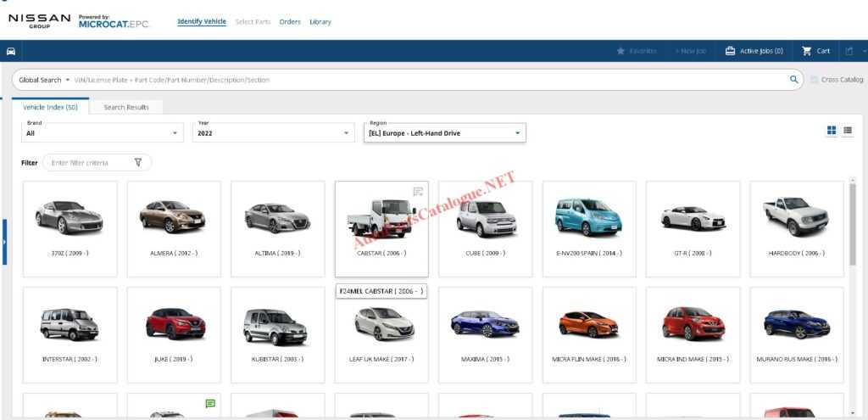The width and height of the screenshot is (868, 420).
Task: Open Identify Vehicle menu
Action: [x=202, y=21]
